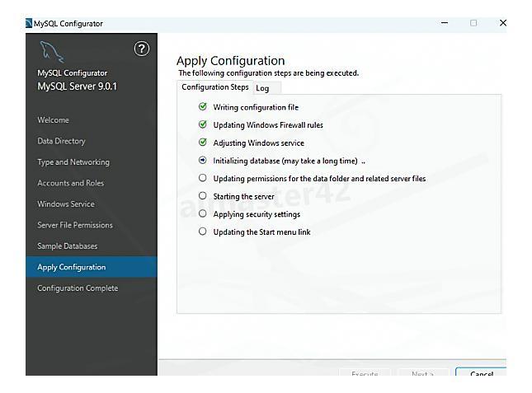Click green check beside Writing configuration file
The image size is (532, 393).
click(203, 107)
